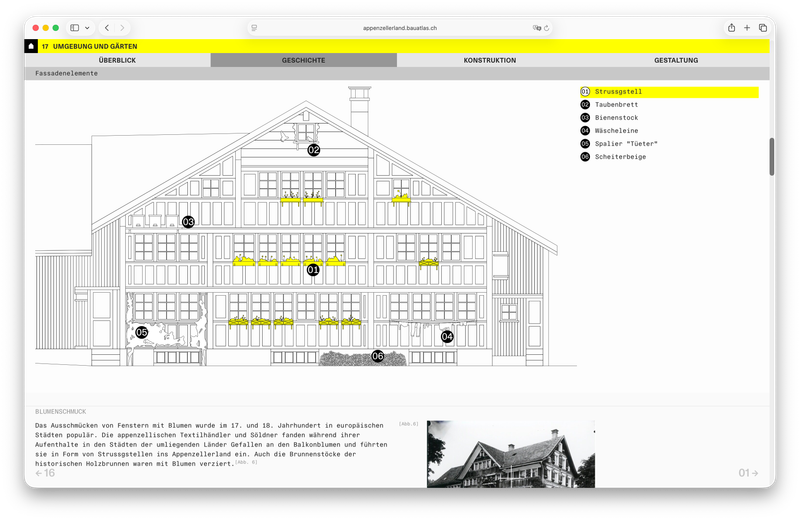The image size is (800, 520).
Task: Click marker 06 on the woodpile
Action: (378, 356)
